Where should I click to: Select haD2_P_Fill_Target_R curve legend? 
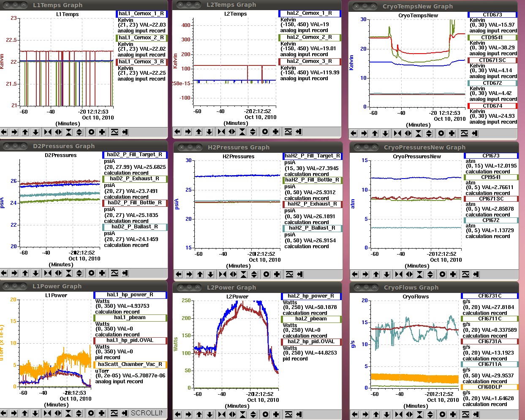(135, 155)
